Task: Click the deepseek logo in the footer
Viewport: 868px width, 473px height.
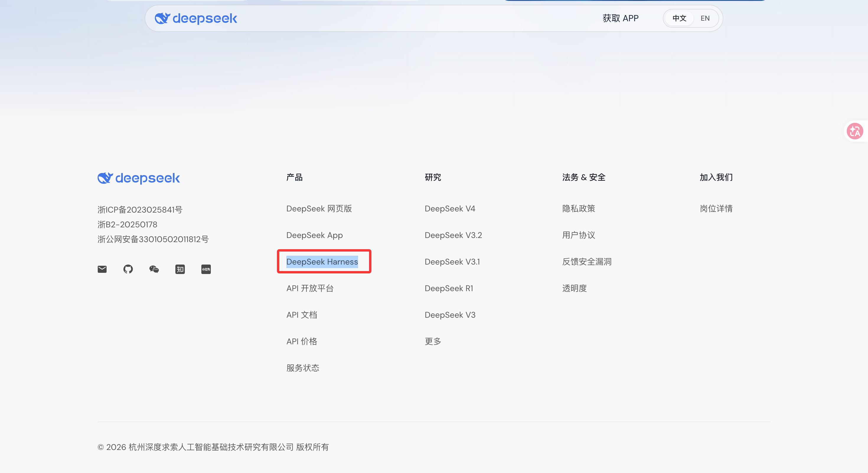Action: pyautogui.click(x=138, y=178)
